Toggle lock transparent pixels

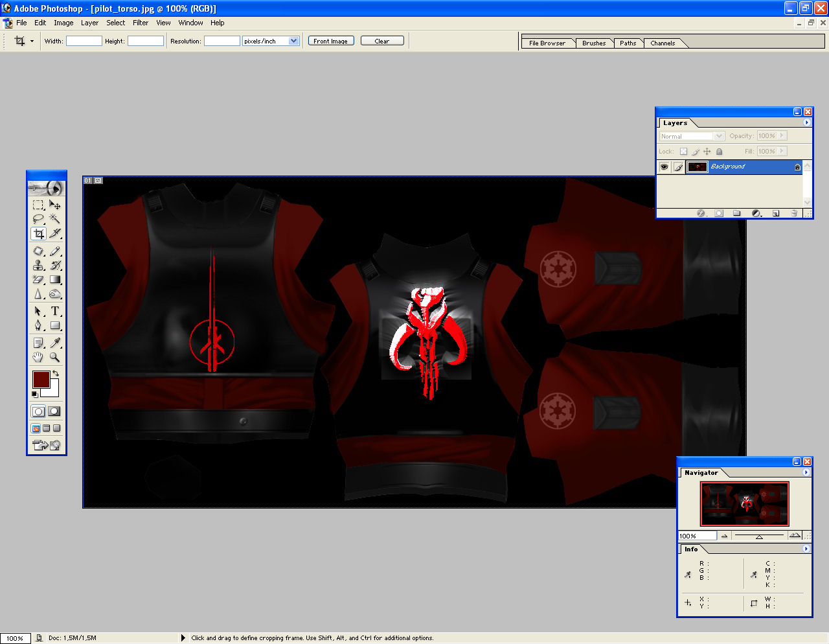[x=683, y=152]
